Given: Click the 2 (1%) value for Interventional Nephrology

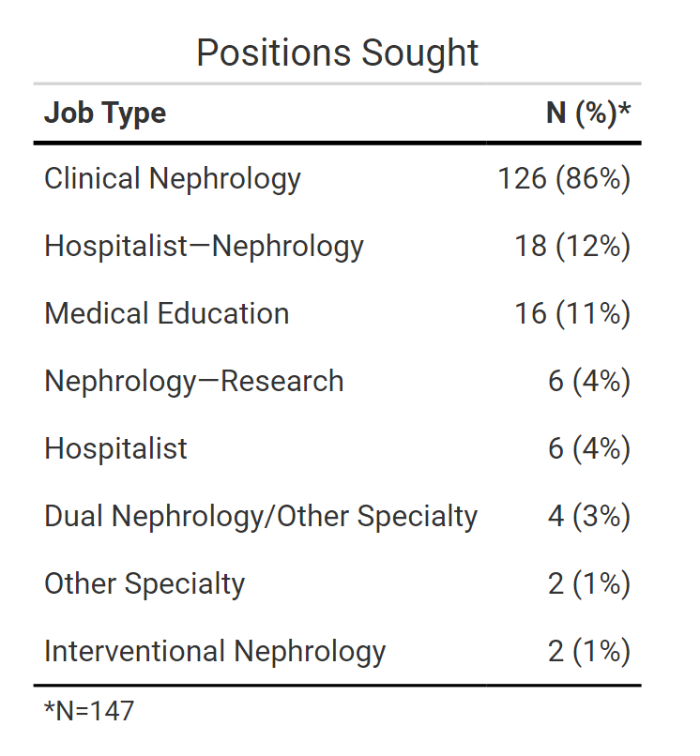Looking at the screenshot, I should coord(589,651).
